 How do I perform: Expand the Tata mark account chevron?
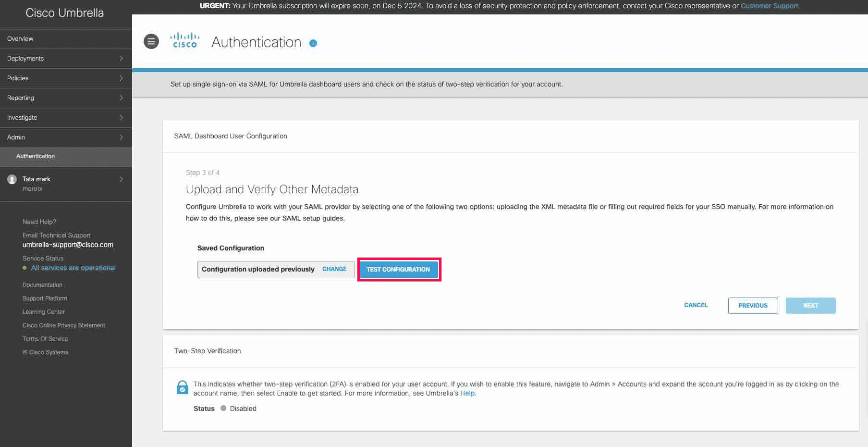pos(121,179)
